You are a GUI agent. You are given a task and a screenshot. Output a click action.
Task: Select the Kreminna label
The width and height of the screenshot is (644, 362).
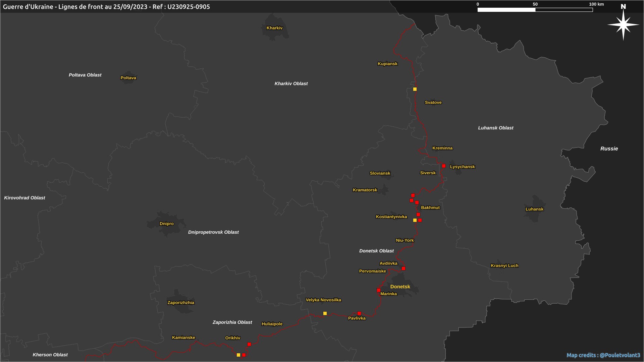442,148
